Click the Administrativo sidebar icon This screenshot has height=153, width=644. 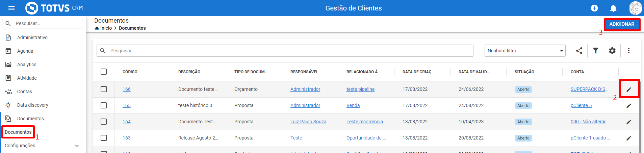(8, 37)
